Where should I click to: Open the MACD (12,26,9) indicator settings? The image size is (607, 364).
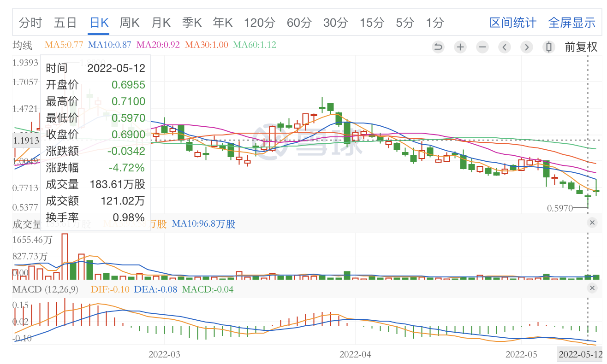[45, 289]
